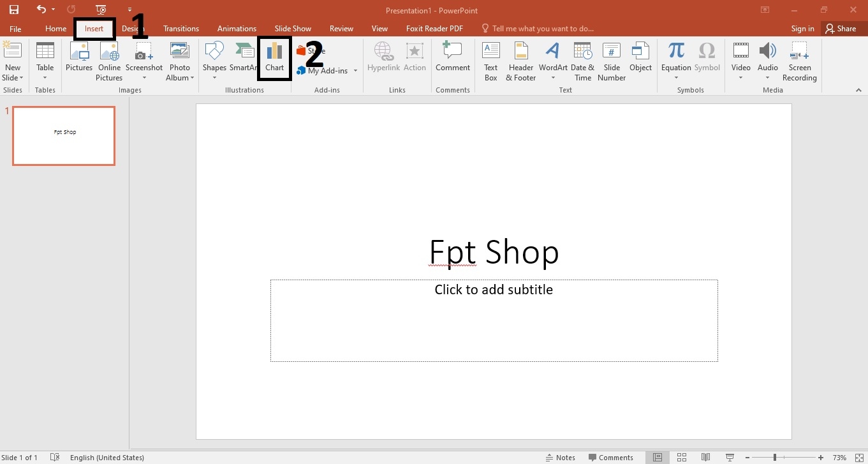The height and width of the screenshot is (464, 868).
Task: Add a new Comment from the ribbon
Action: pyautogui.click(x=452, y=57)
